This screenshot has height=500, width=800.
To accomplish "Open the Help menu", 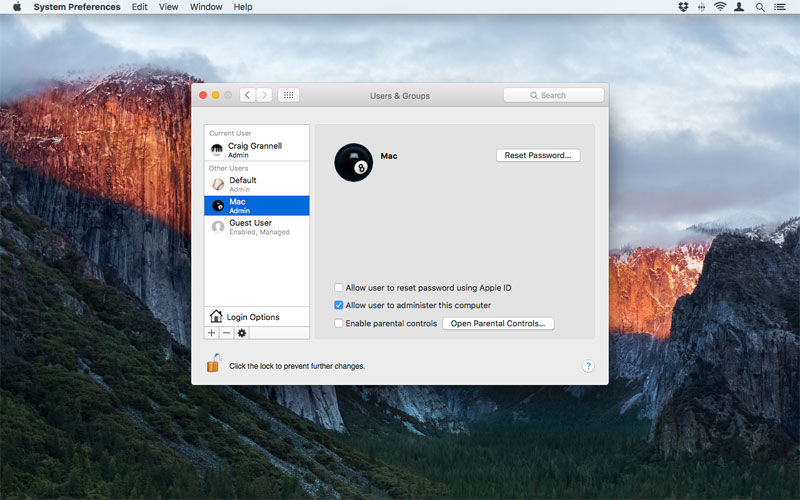I will point(243,7).
